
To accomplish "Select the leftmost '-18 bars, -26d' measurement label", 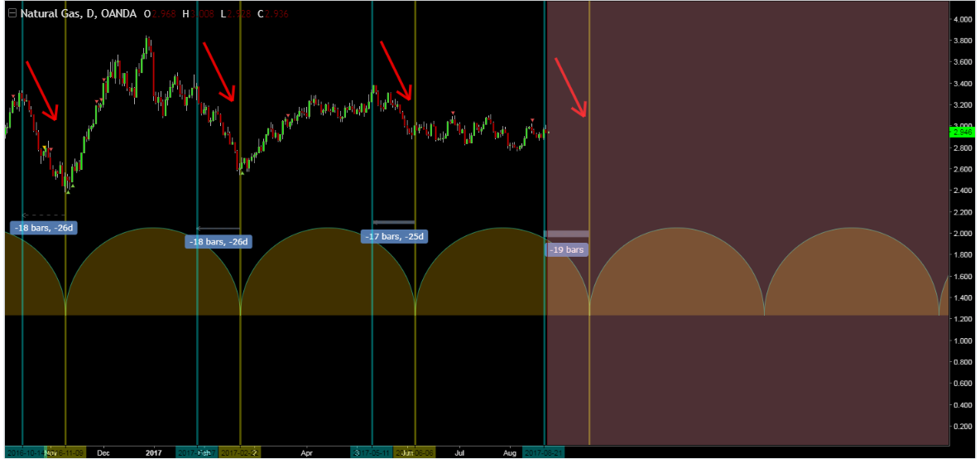I will (x=45, y=227).
